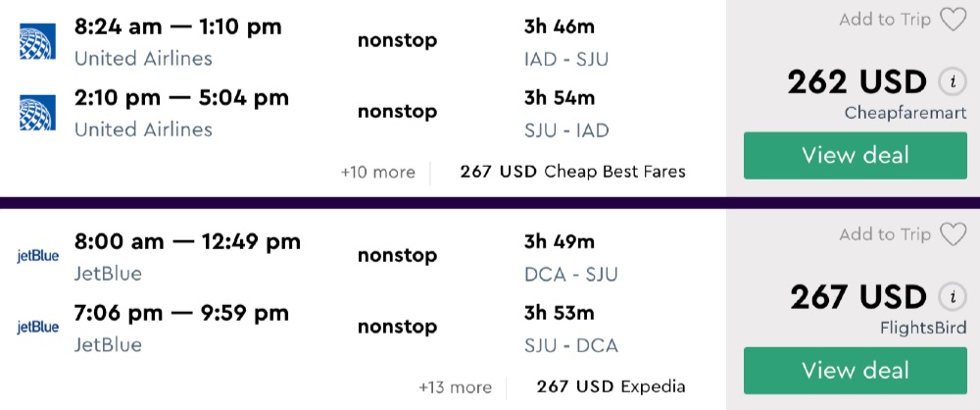The image size is (980, 410).
Task: Expand +13 more offers for JetBlue flight
Action: point(455,386)
